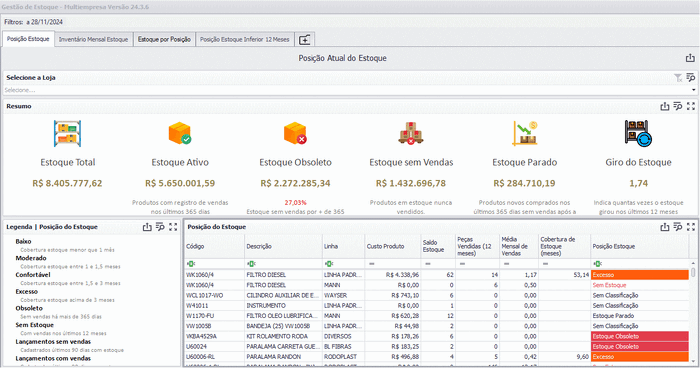This screenshot has height=368, width=700.
Task: Sort by the Descrição column header
Action: (x=283, y=247)
